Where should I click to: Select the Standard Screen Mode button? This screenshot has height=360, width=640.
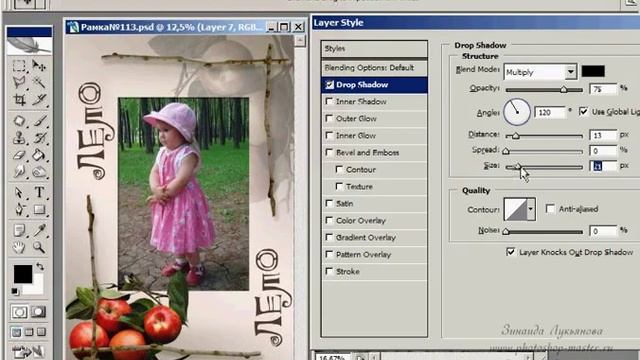(x=16, y=332)
